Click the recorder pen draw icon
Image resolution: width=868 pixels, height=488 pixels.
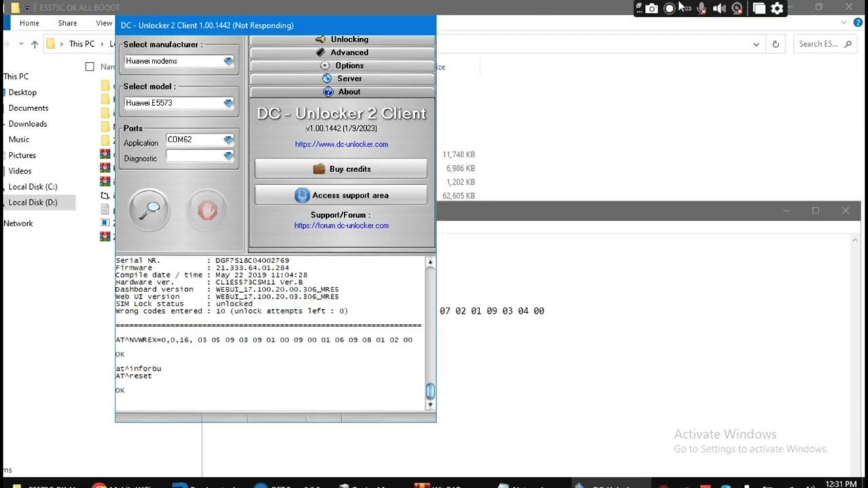click(x=639, y=8)
